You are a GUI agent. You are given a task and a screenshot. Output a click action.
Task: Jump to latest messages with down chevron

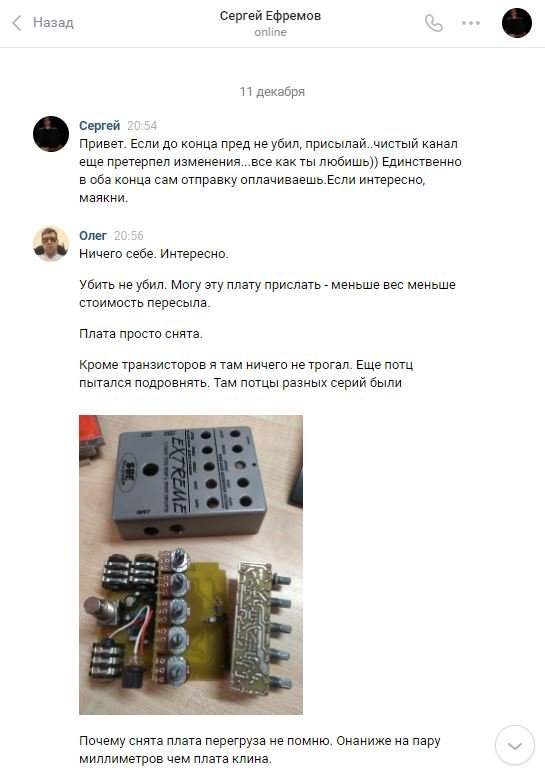[x=515, y=745]
